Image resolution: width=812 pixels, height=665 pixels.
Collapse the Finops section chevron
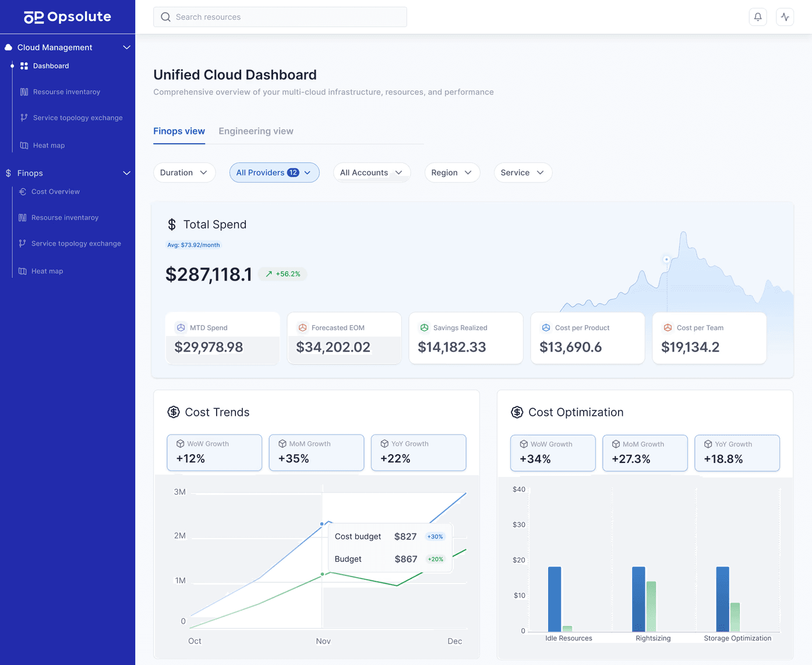pos(126,173)
